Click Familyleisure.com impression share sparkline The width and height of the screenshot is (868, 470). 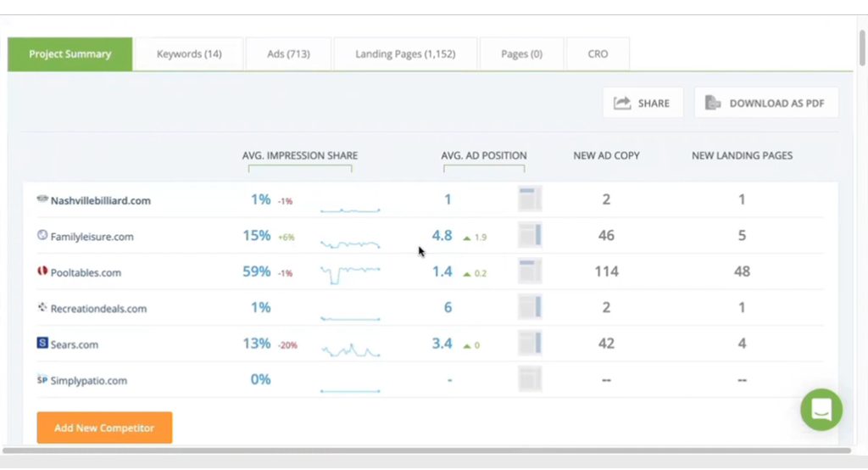(350, 243)
